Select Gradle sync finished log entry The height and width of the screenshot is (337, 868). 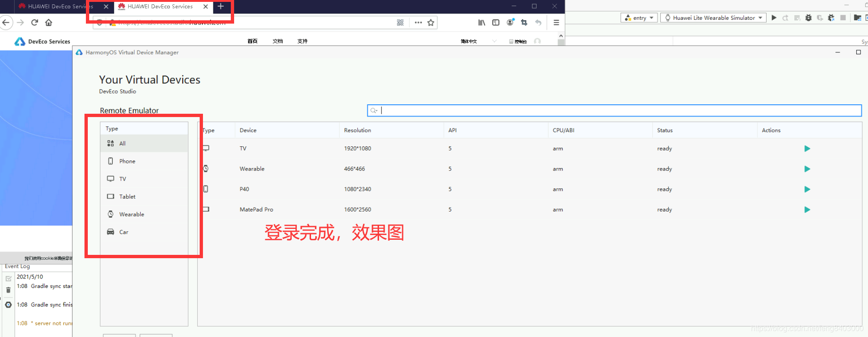point(44,305)
